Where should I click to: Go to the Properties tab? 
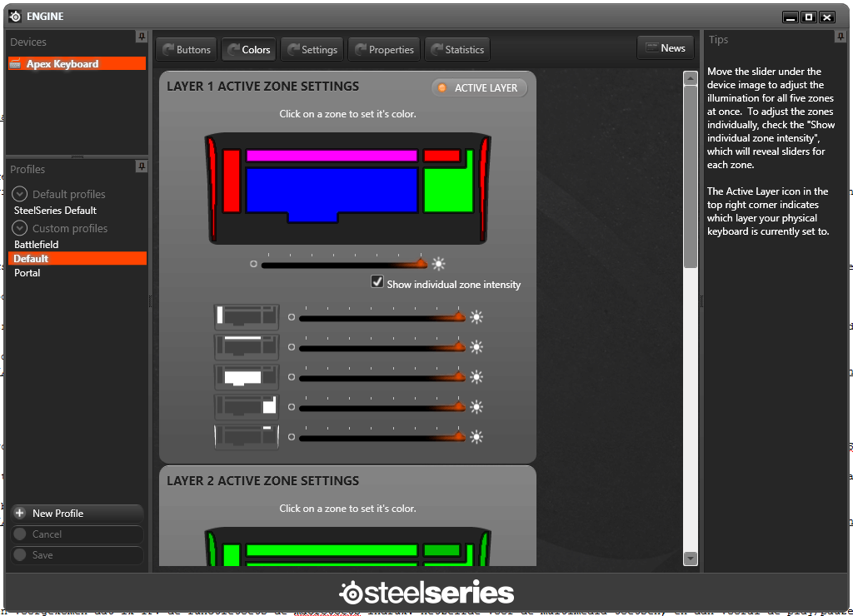(384, 49)
